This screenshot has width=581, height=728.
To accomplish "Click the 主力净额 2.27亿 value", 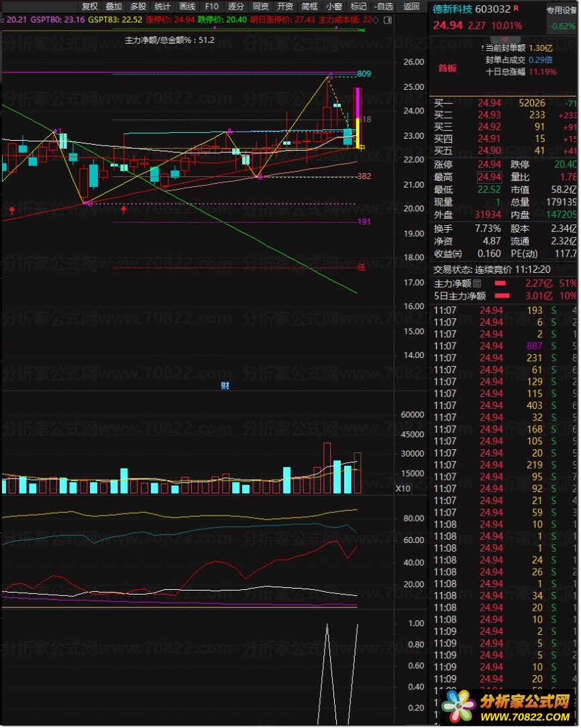I will click(x=539, y=283).
